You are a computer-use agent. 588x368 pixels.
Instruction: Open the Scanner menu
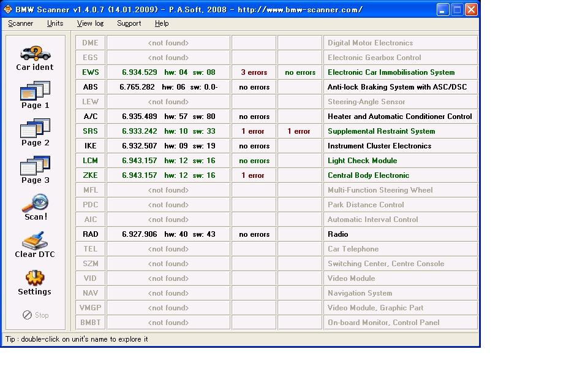(21, 23)
